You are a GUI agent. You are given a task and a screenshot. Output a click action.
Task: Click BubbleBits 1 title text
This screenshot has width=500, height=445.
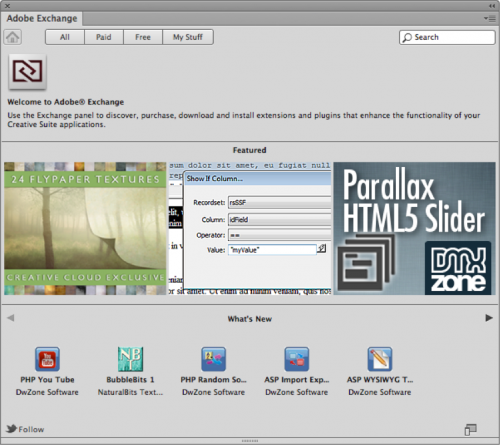(130, 380)
